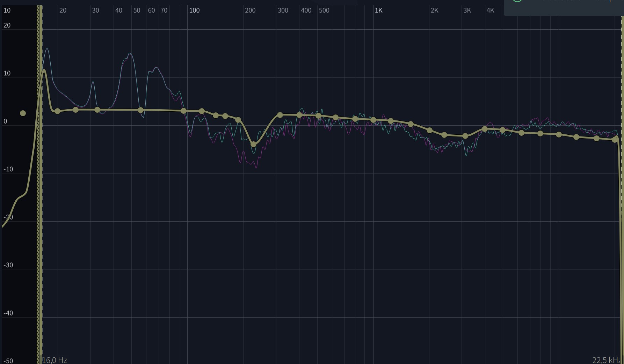Screen dimensions: 624x364
Task: Click the curve control point at 1K
Action: coord(373,120)
